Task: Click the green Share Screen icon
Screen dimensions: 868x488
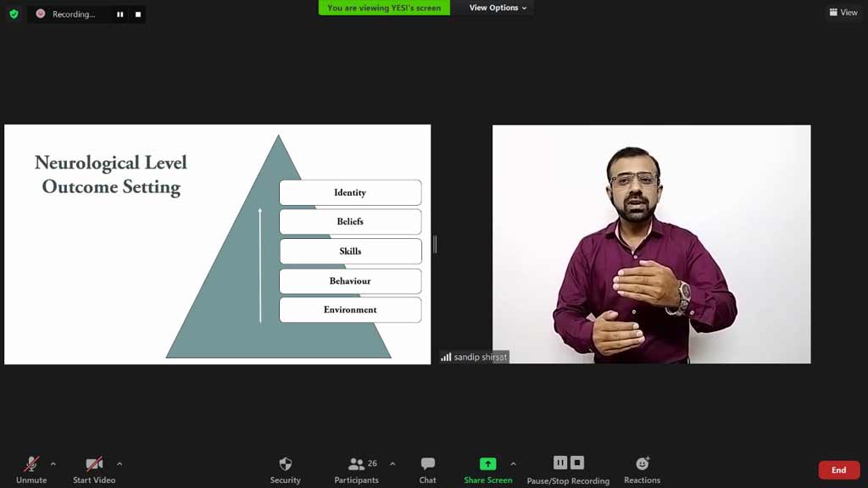Action: [x=488, y=463]
